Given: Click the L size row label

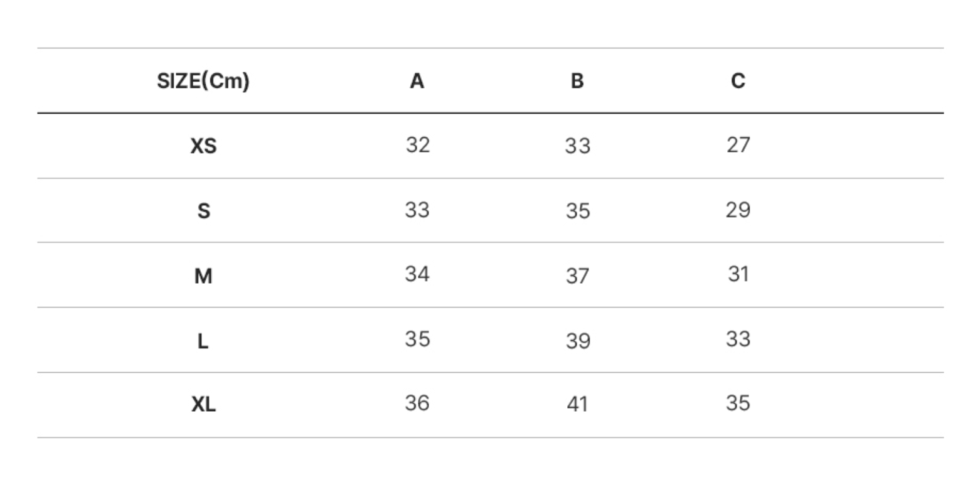Looking at the screenshot, I should click(203, 341).
